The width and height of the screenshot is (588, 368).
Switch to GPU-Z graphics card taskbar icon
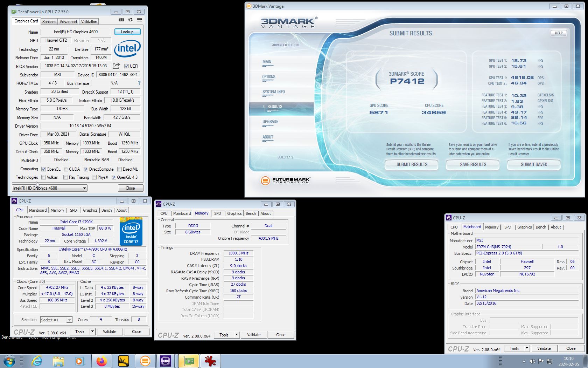click(x=189, y=361)
